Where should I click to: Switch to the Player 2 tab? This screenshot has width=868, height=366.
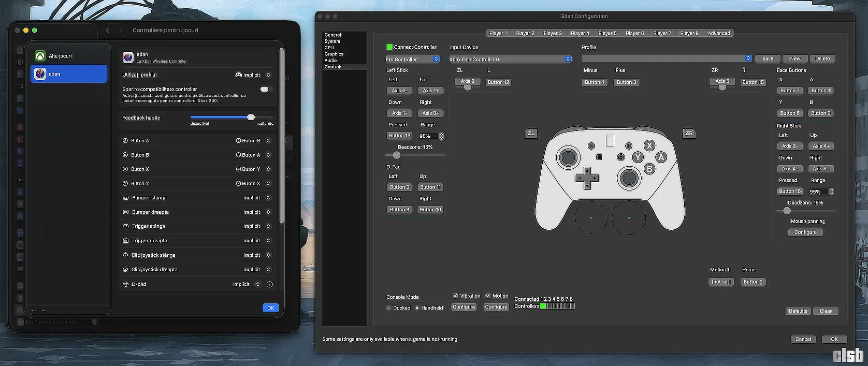tap(525, 33)
